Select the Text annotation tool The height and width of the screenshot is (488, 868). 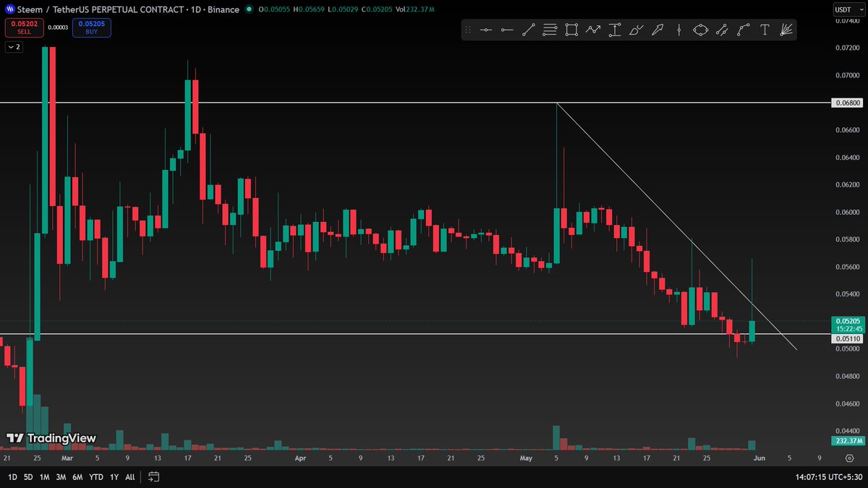click(765, 30)
